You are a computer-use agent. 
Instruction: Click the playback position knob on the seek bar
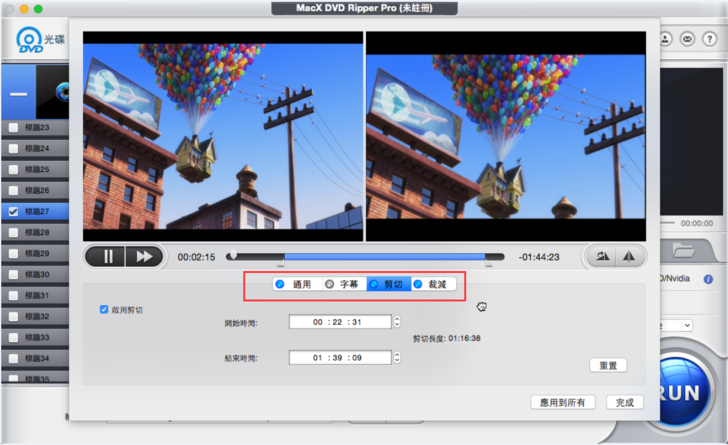coord(234,255)
